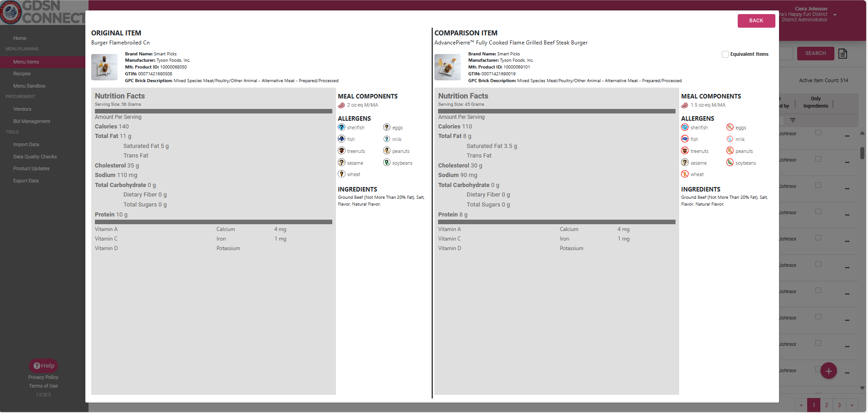Click the eggs allergen icon in original item
The width and height of the screenshot is (868, 413).
coord(387,127)
